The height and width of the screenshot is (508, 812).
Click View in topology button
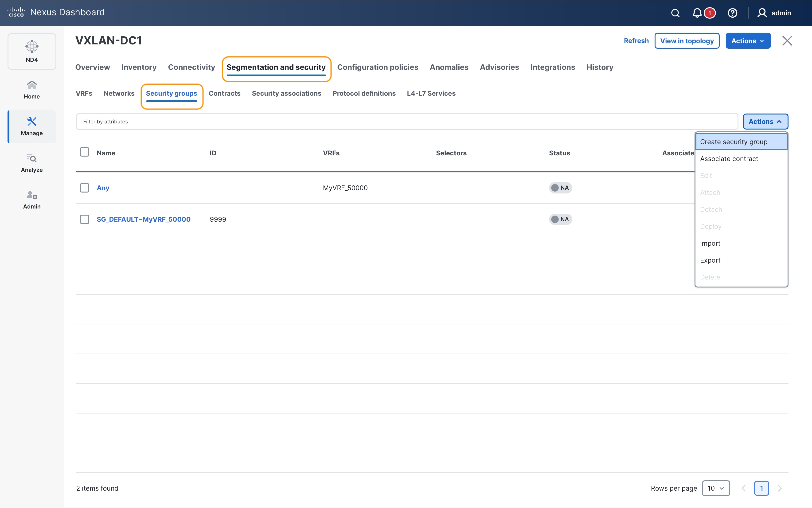(x=687, y=41)
